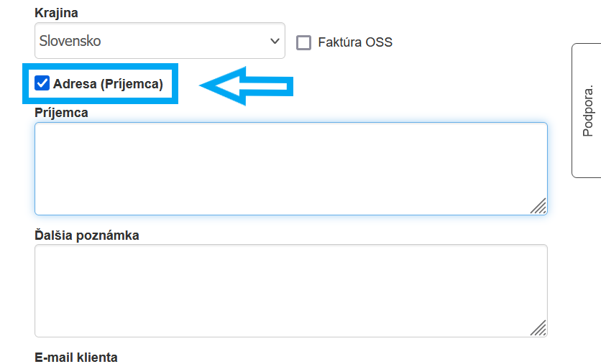Click the Ďalšia poznámka field label
The width and height of the screenshot is (601, 364).
(x=87, y=235)
